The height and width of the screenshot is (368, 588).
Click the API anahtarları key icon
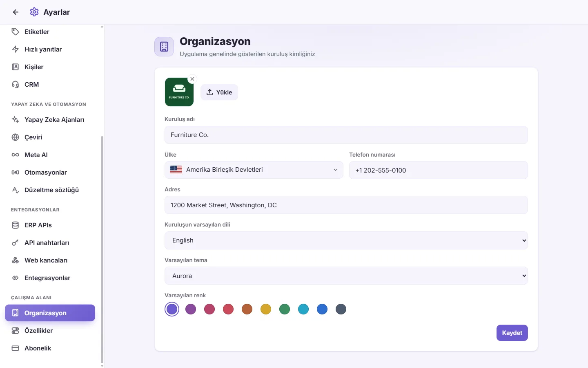(x=16, y=243)
